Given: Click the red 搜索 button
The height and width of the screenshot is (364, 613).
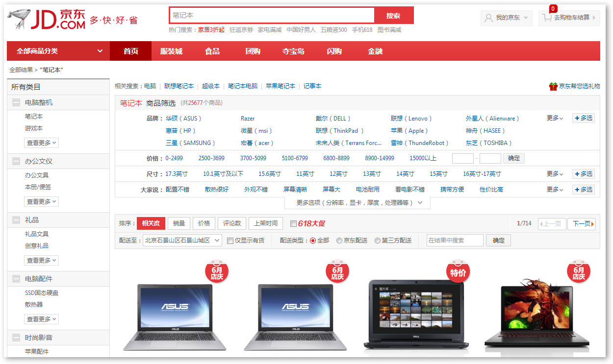Looking at the screenshot, I should tap(393, 15).
